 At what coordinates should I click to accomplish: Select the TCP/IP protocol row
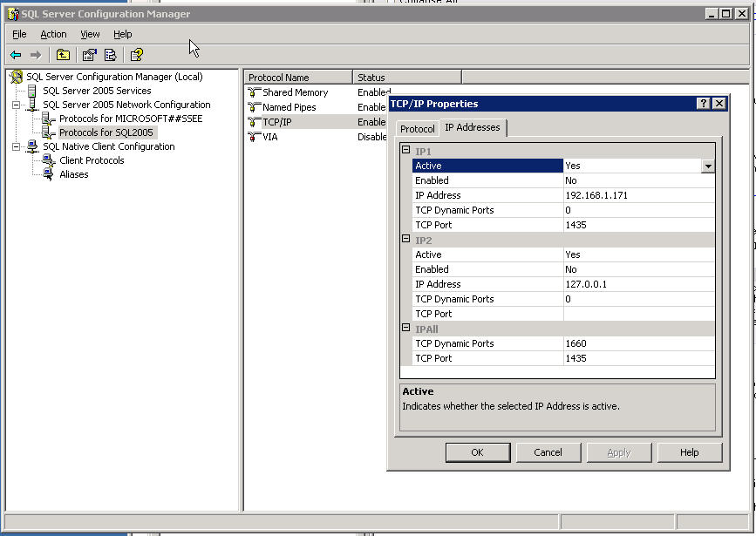pyautogui.click(x=276, y=122)
